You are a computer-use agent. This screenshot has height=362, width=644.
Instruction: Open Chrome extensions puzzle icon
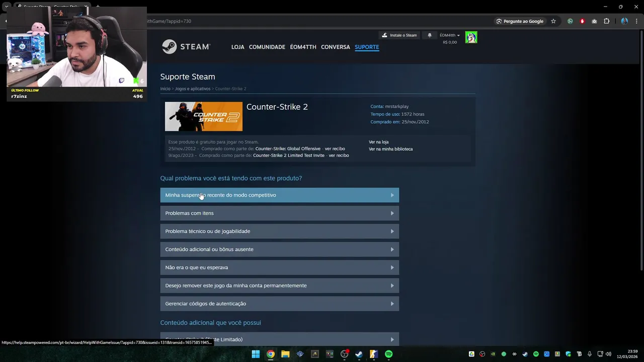[x=606, y=21]
